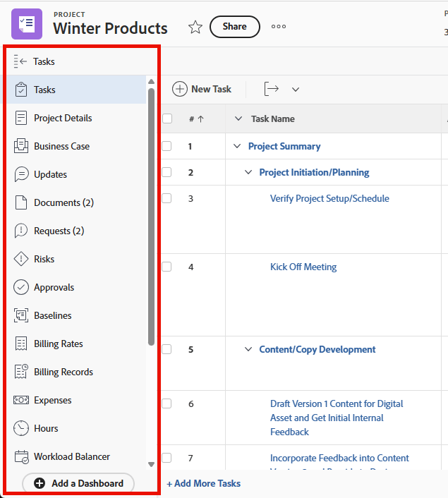Collapse the Content/Copy Development section
Viewport: 448px width, 498px height.
(x=248, y=349)
